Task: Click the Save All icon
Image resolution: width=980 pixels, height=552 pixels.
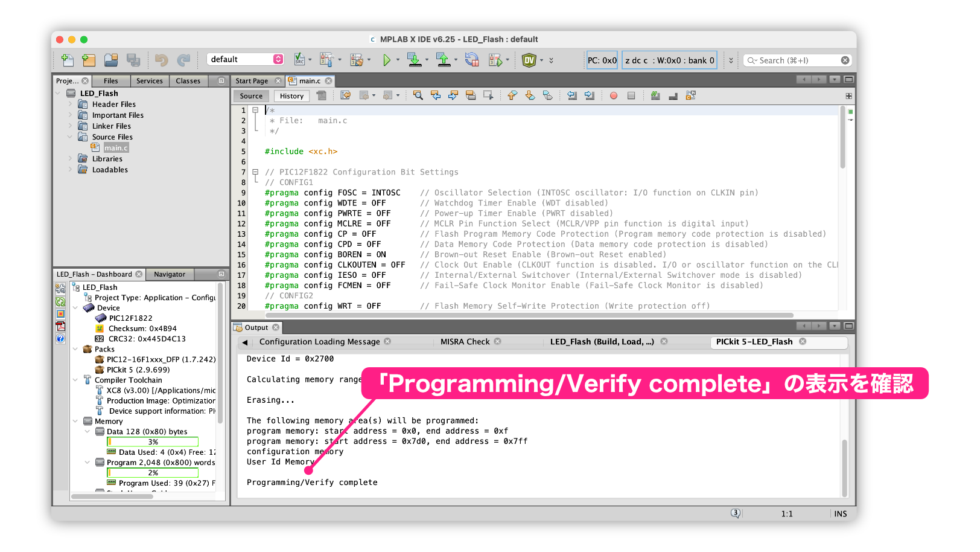Action: pos(133,60)
